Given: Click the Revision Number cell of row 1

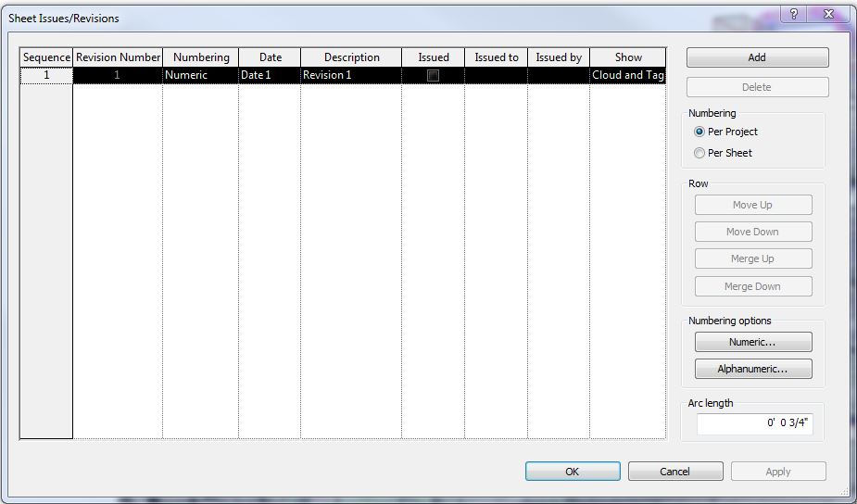Looking at the screenshot, I should point(118,75).
